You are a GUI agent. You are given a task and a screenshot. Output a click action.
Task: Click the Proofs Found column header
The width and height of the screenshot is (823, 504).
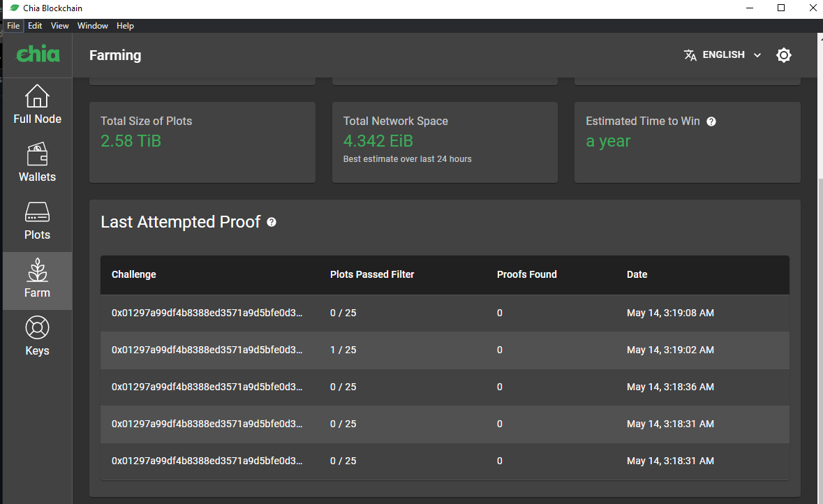(x=527, y=274)
